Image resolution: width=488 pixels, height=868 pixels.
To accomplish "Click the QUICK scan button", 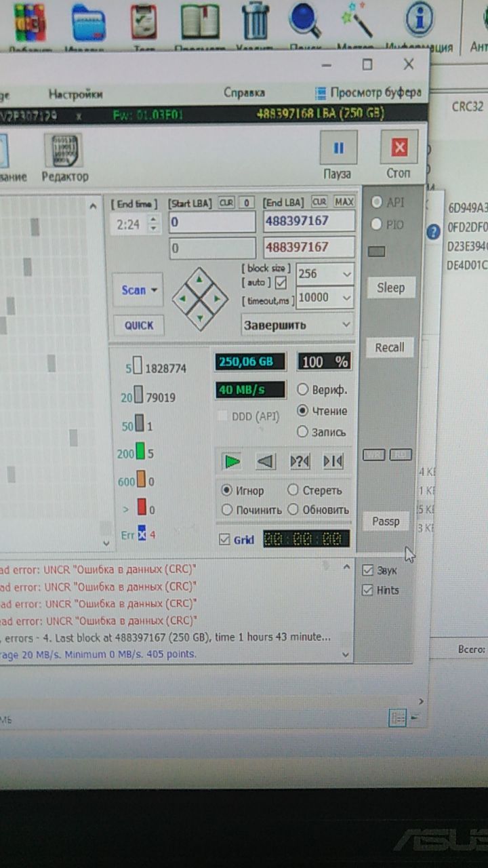I will point(139,325).
